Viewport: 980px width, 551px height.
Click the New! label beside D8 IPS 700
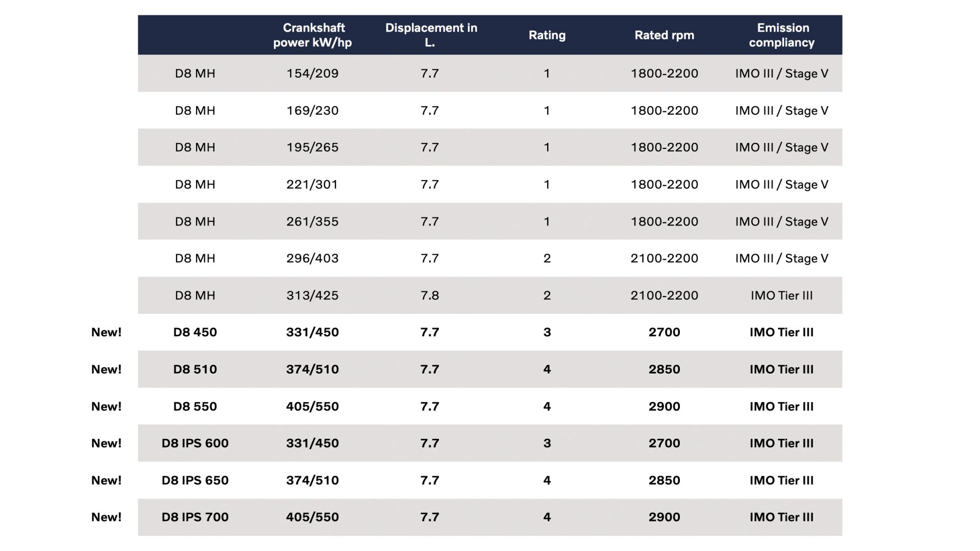point(106,517)
